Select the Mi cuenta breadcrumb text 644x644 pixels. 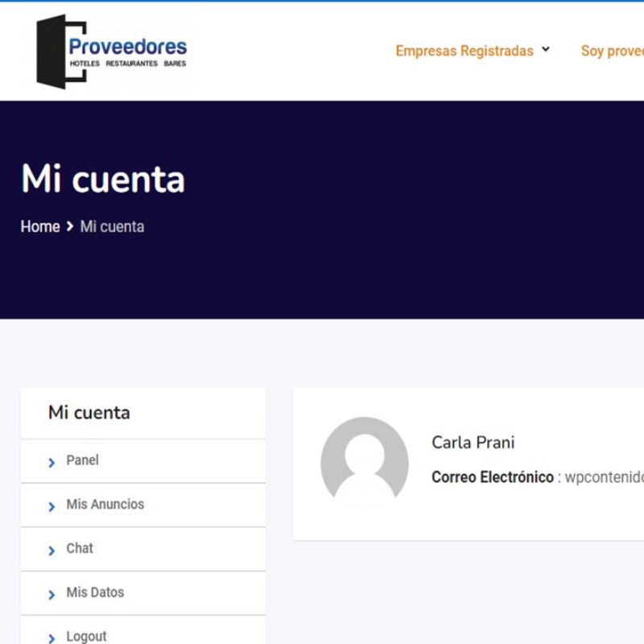112,227
